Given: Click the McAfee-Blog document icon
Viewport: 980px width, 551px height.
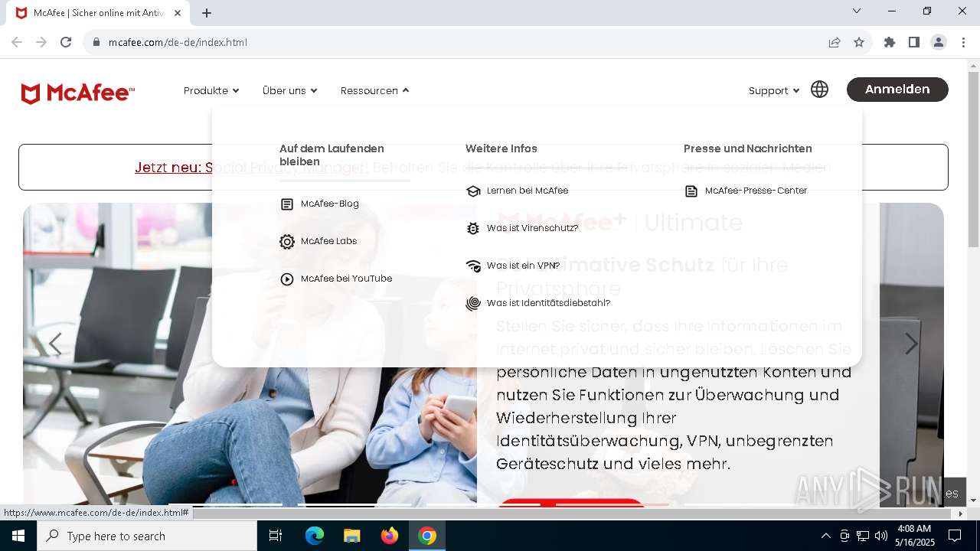Looking at the screenshot, I should click(x=287, y=204).
